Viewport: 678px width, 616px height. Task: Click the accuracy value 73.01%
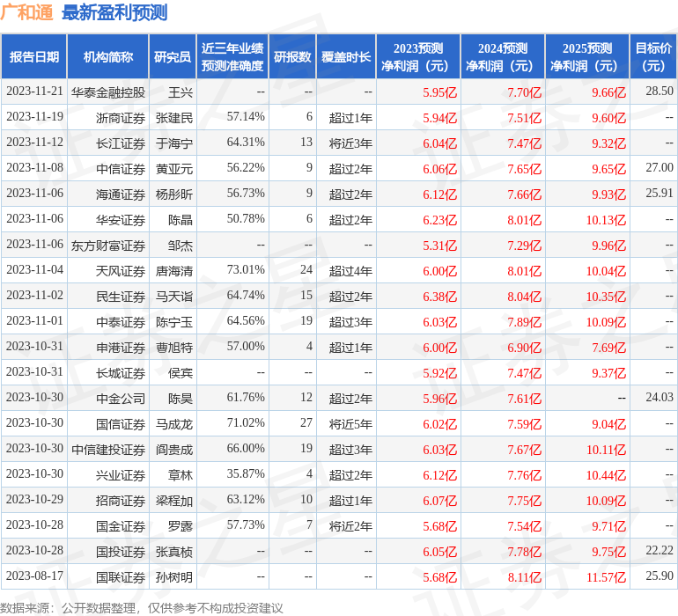[x=246, y=269]
